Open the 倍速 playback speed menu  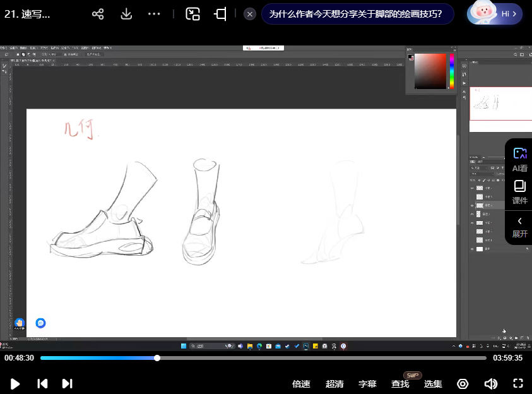(x=301, y=383)
